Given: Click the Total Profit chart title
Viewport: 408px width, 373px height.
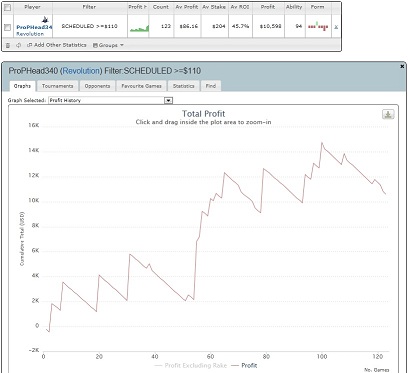Looking at the screenshot, I should tap(203, 114).
